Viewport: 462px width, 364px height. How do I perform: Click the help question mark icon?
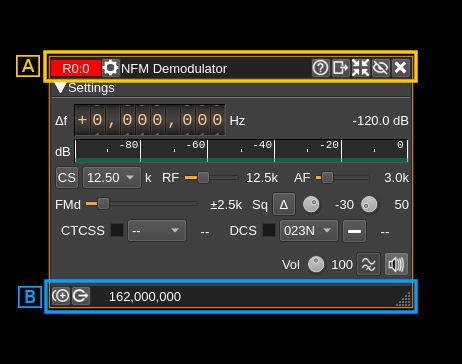(321, 68)
